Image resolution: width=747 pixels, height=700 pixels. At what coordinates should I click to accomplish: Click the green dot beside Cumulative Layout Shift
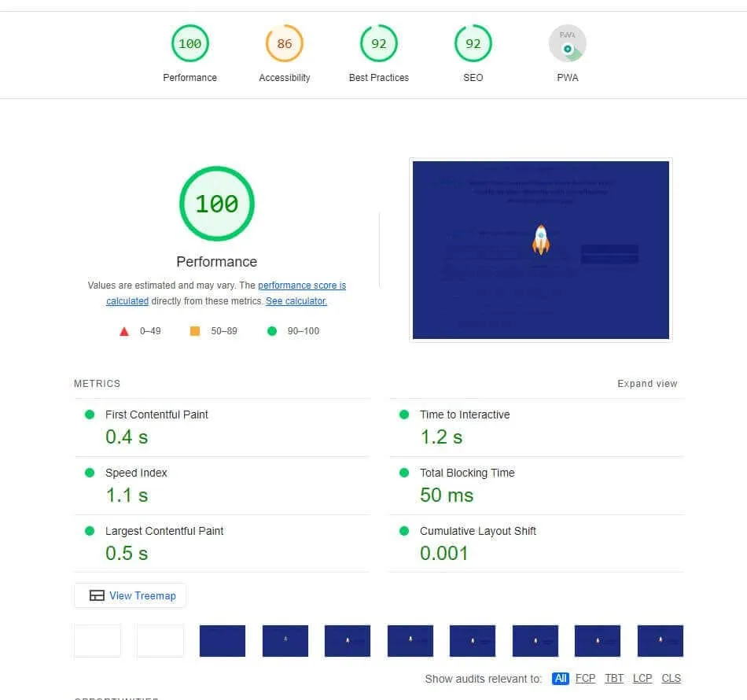404,531
